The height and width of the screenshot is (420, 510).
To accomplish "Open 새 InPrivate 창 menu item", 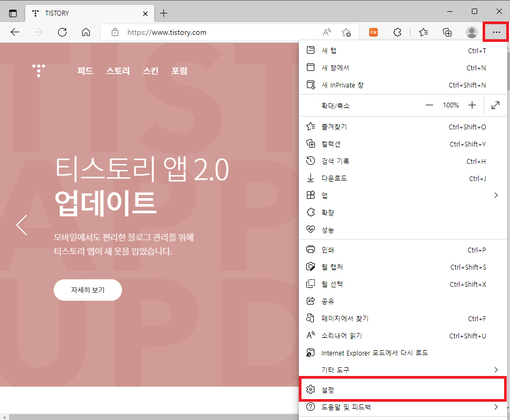I will point(403,85).
